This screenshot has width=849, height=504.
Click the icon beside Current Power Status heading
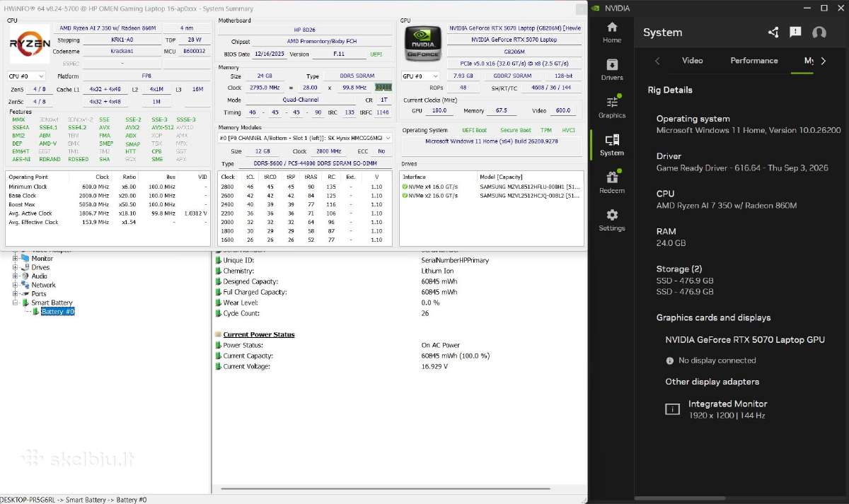(x=218, y=334)
